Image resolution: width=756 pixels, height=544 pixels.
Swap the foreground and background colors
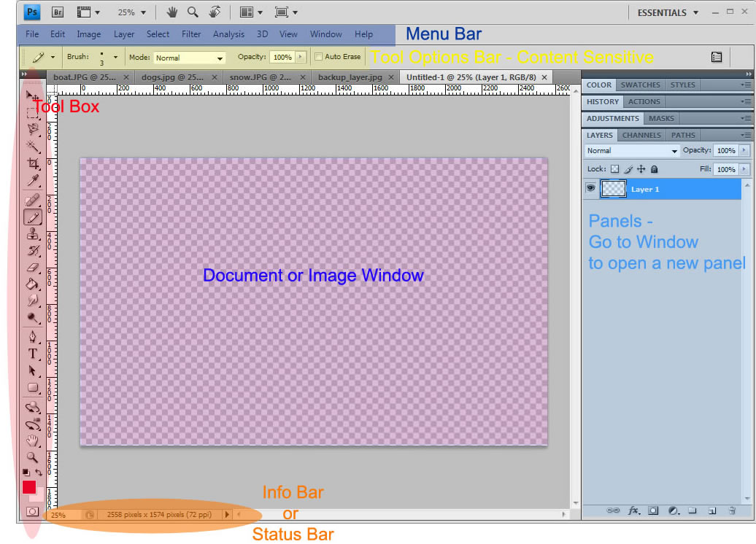pyautogui.click(x=39, y=473)
